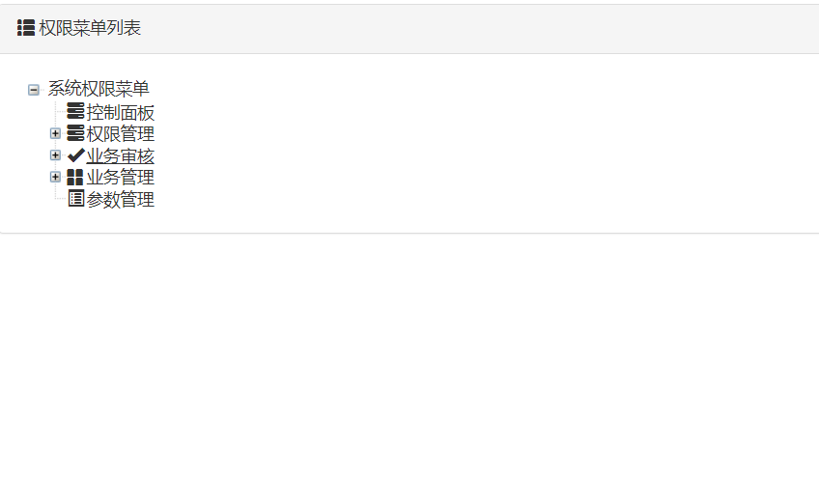Click the checkmark icon beside 业务审核
The height and width of the screenshot is (504, 819).
click(75, 155)
